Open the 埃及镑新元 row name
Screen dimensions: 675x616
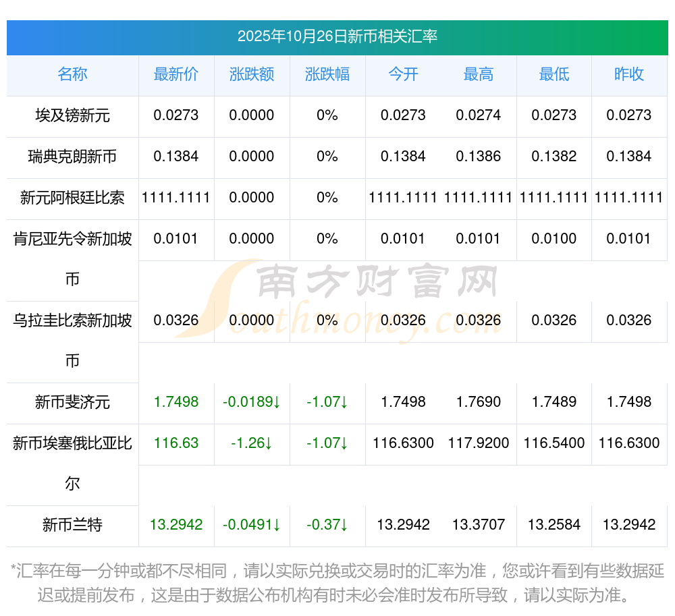(x=72, y=116)
